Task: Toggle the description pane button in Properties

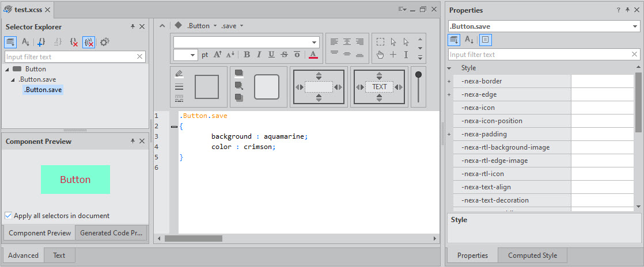Action: pyautogui.click(x=485, y=40)
